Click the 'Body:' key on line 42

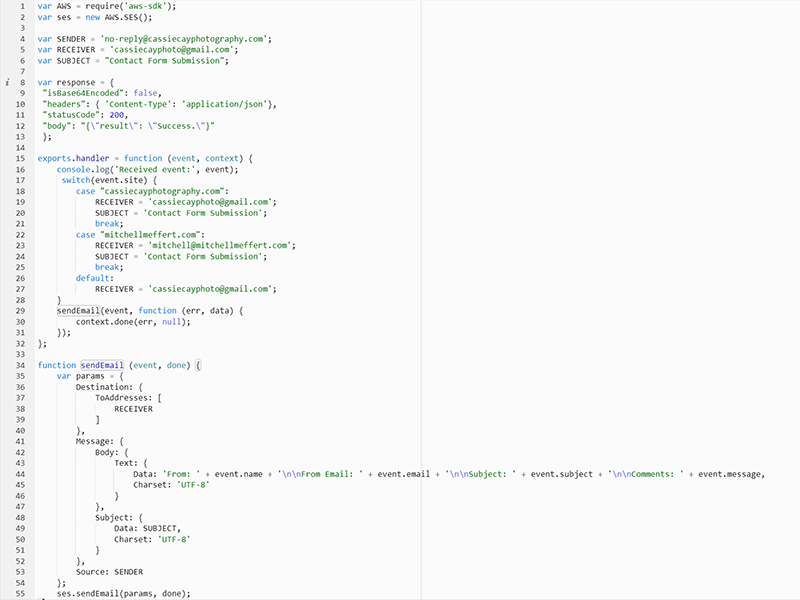(x=107, y=453)
